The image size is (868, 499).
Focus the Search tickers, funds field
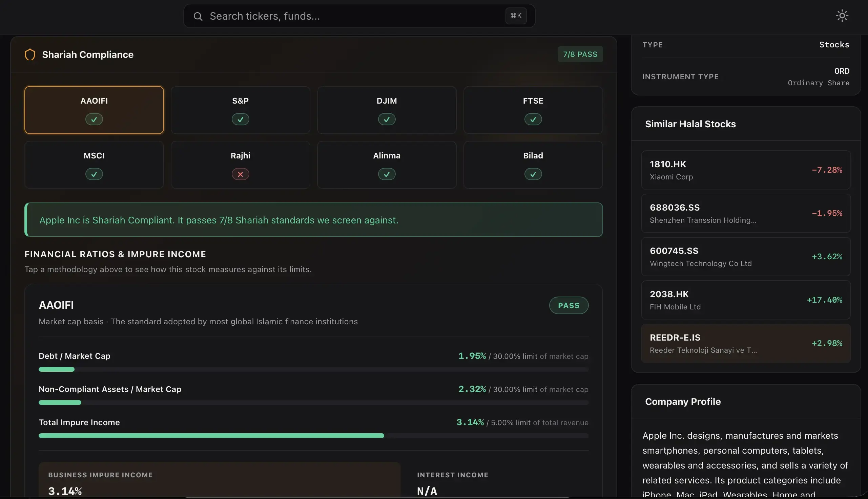point(359,16)
